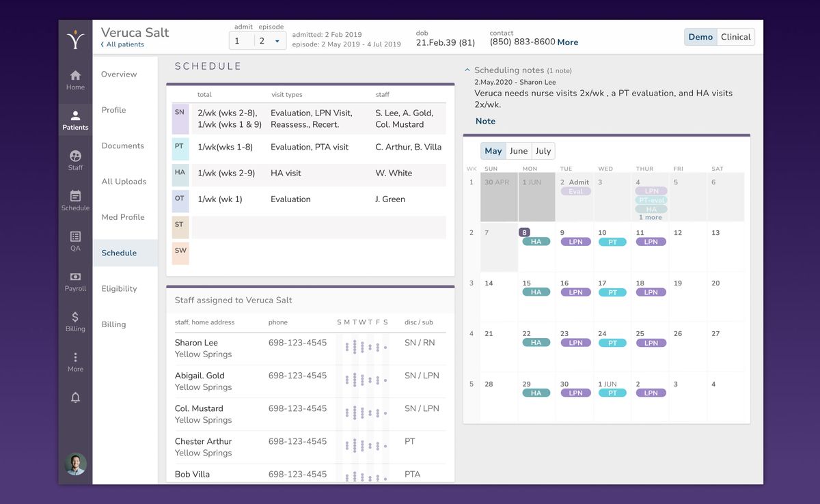Expand '1 more' on Thursday June 4
Image resolution: width=820 pixels, height=504 pixels.
(651, 216)
